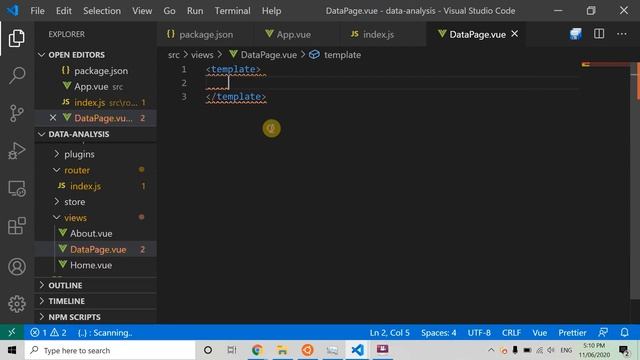Open Source Control view icon

pyautogui.click(x=17, y=113)
